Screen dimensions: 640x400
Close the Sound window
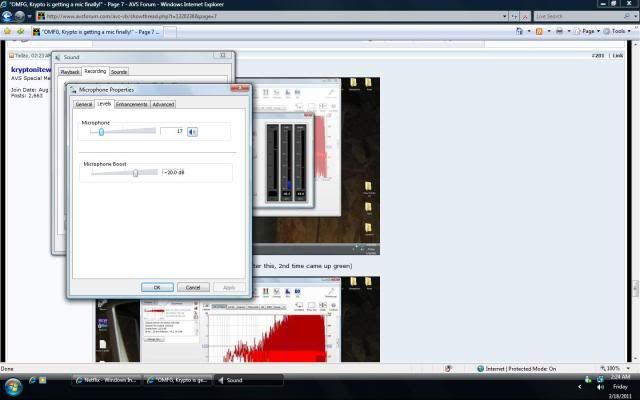pos(223,55)
